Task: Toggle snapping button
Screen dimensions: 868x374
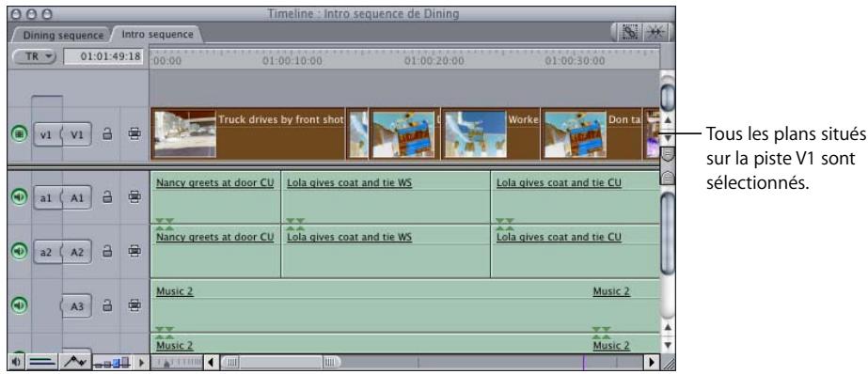Action: point(655,32)
